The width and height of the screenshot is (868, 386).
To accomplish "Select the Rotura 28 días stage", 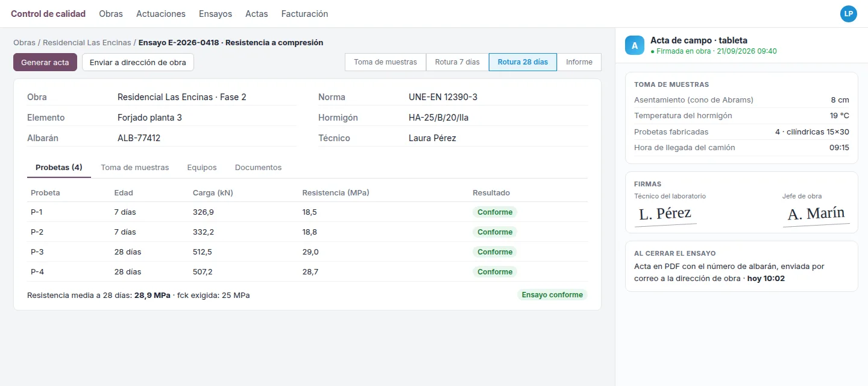I will coord(523,62).
